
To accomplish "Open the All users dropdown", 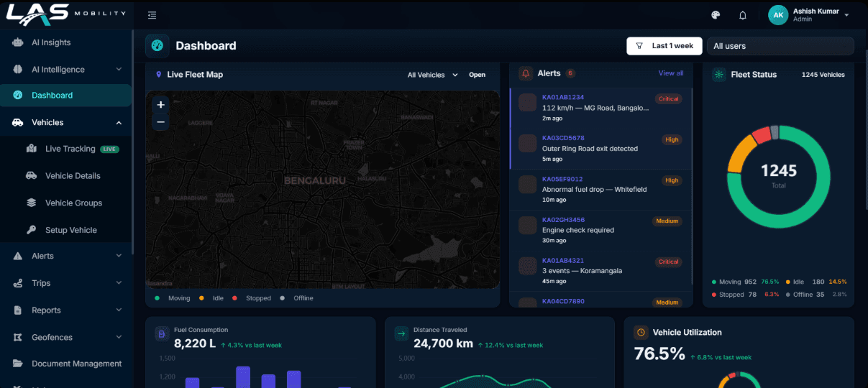I will (x=780, y=46).
